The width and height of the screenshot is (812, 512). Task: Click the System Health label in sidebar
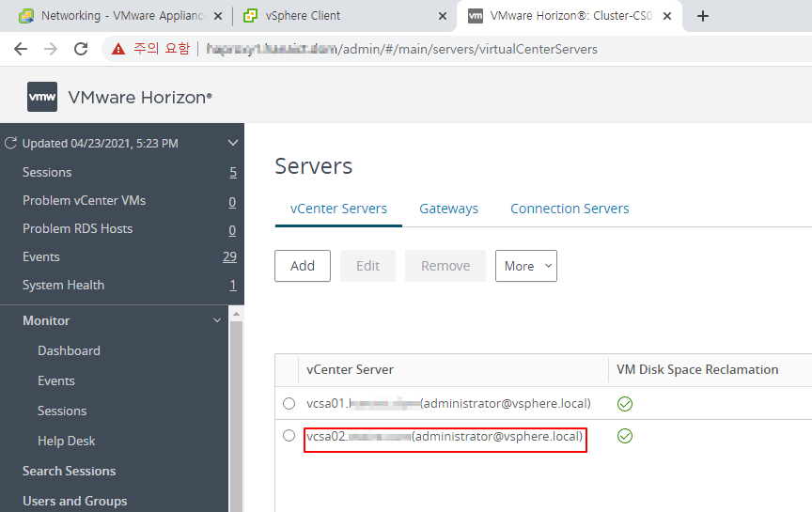point(64,286)
